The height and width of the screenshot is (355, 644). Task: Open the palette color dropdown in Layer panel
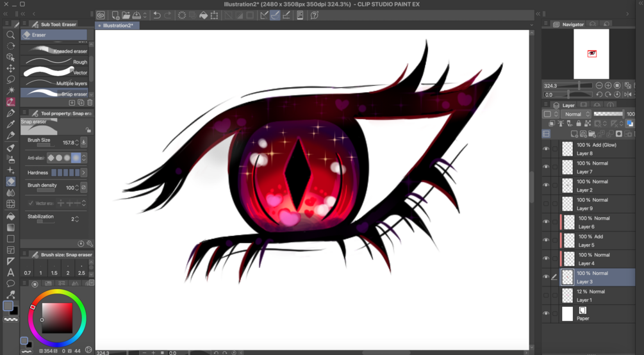(551, 114)
